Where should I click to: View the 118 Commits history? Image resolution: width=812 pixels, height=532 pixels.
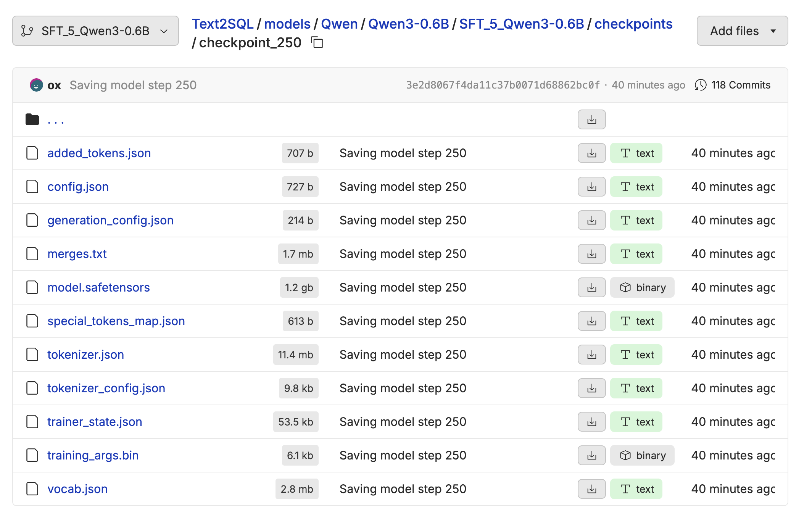[x=740, y=85]
